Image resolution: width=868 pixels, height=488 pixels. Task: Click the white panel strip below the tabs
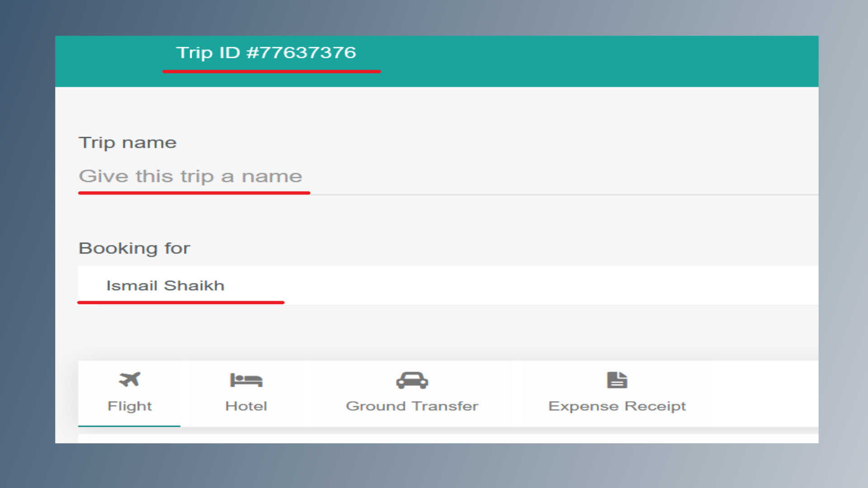[x=448, y=439]
